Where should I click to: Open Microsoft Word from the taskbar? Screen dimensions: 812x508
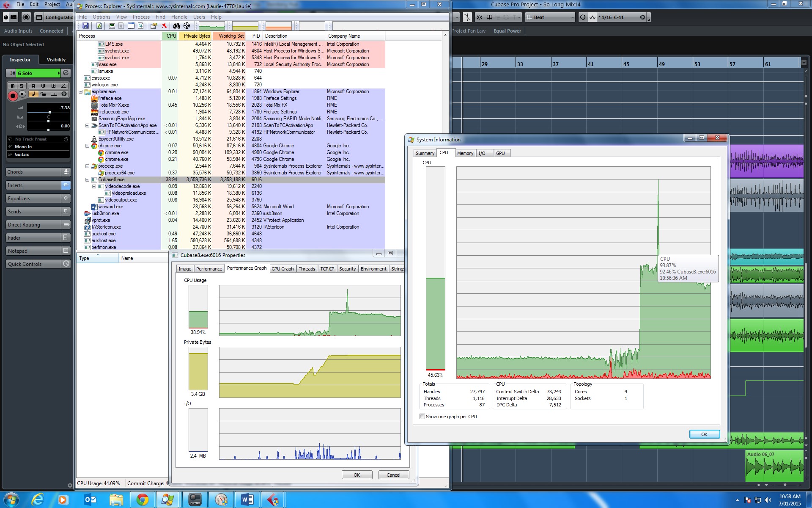coord(247,500)
